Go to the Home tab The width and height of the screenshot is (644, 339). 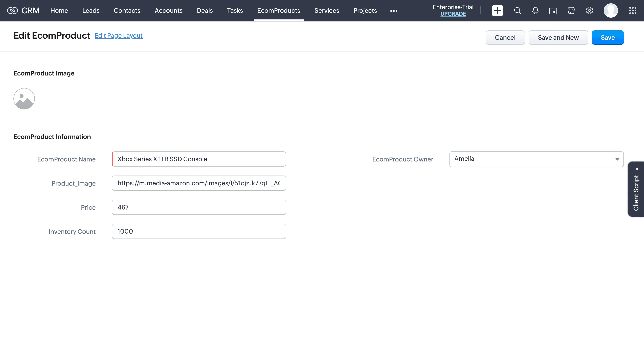(x=59, y=10)
